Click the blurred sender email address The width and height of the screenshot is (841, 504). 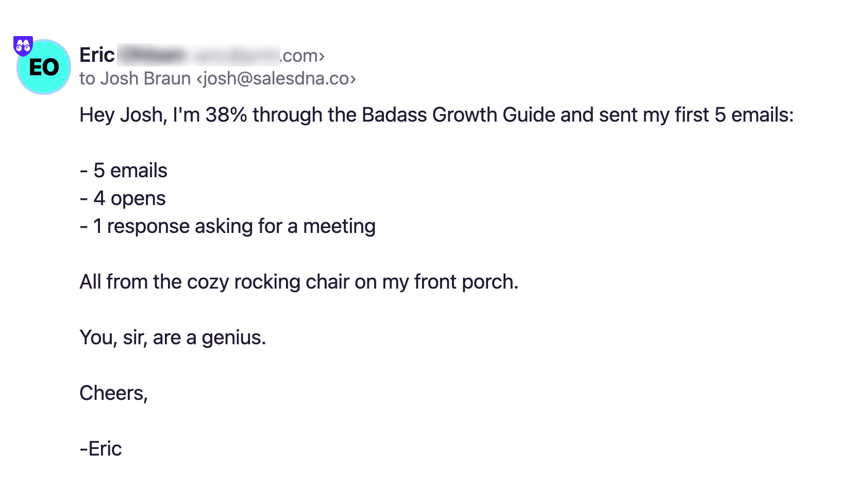pyautogui.click(x=199, y=55)
